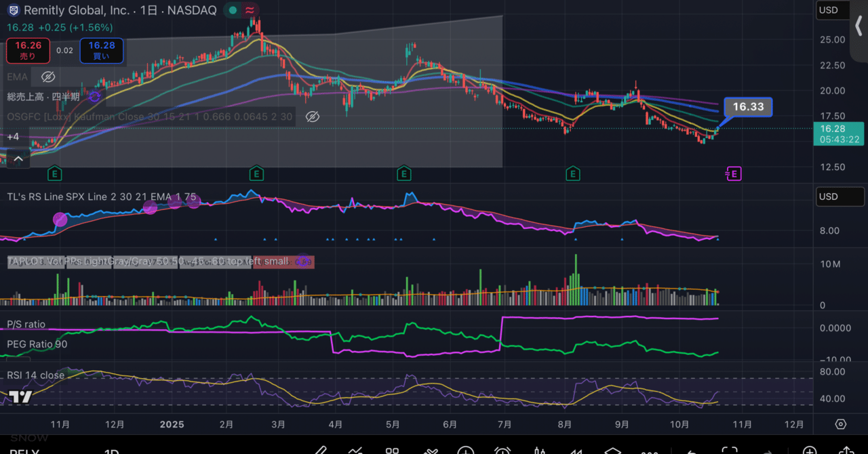The image size is (868, 454).
Task: Start bar replay with the rewind icon
Action: click(x=576, y=451)
